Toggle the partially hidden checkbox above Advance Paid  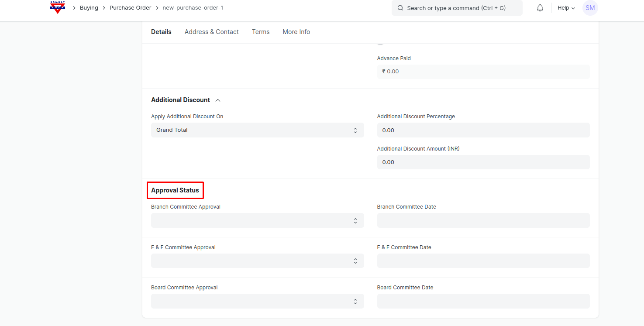pyautogui.click(x=380, y=43)
